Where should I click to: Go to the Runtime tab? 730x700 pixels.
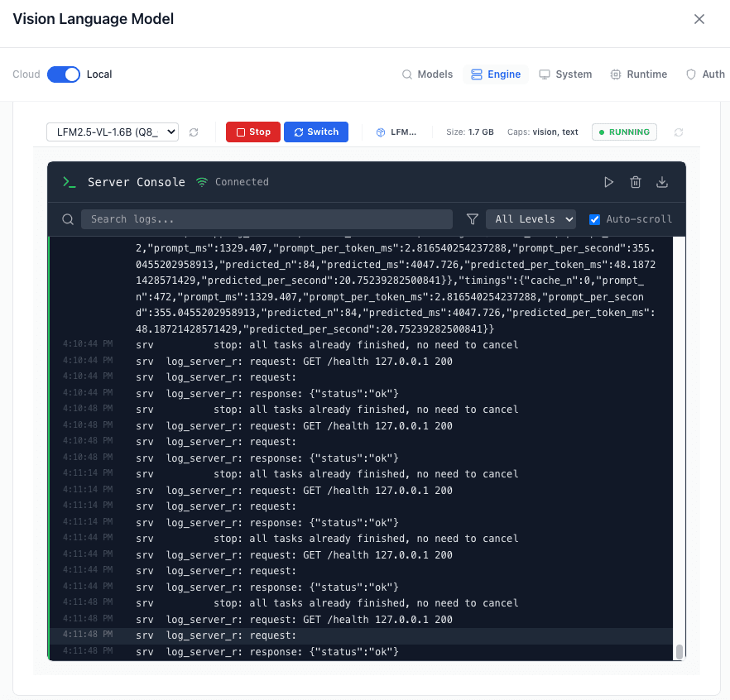(x=638, y=74)
